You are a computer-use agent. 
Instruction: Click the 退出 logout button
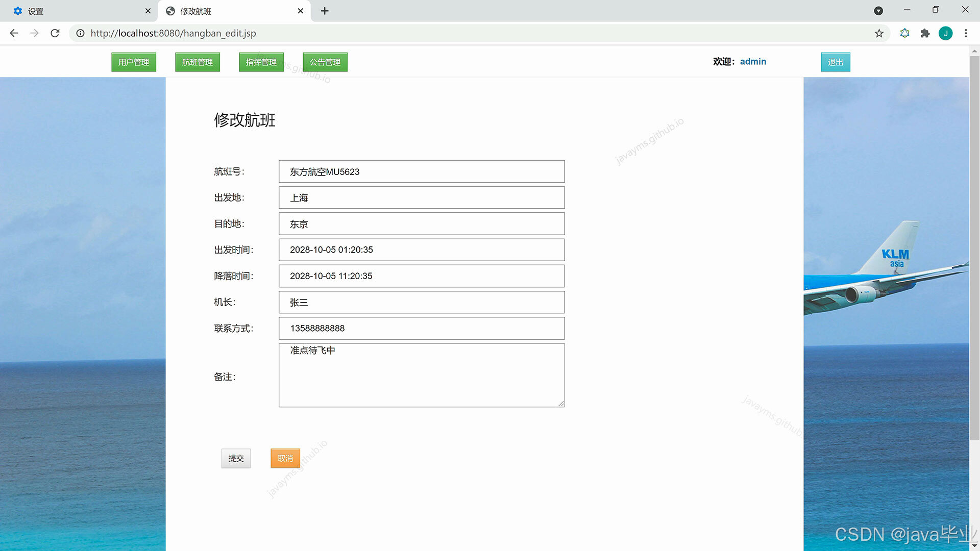click(x=836, y=62)
